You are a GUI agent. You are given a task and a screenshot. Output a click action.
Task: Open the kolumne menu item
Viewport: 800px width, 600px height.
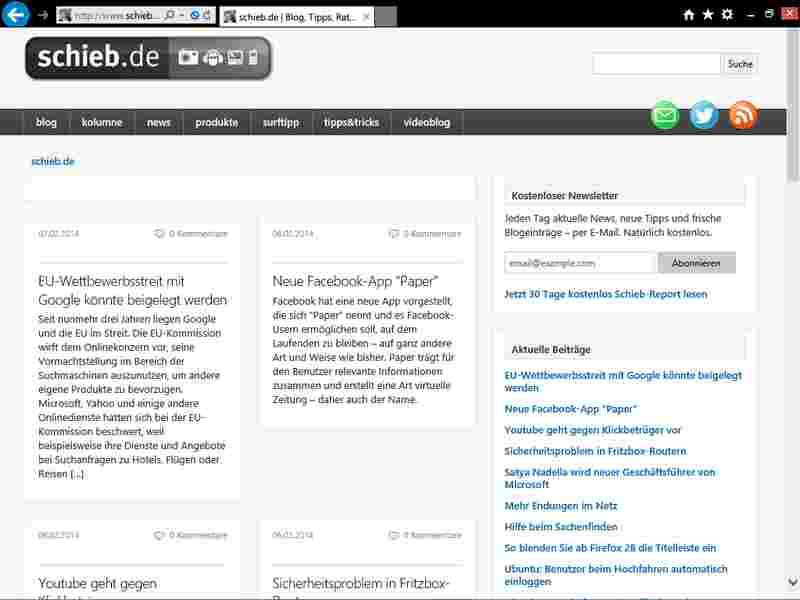tap(102, 122)
